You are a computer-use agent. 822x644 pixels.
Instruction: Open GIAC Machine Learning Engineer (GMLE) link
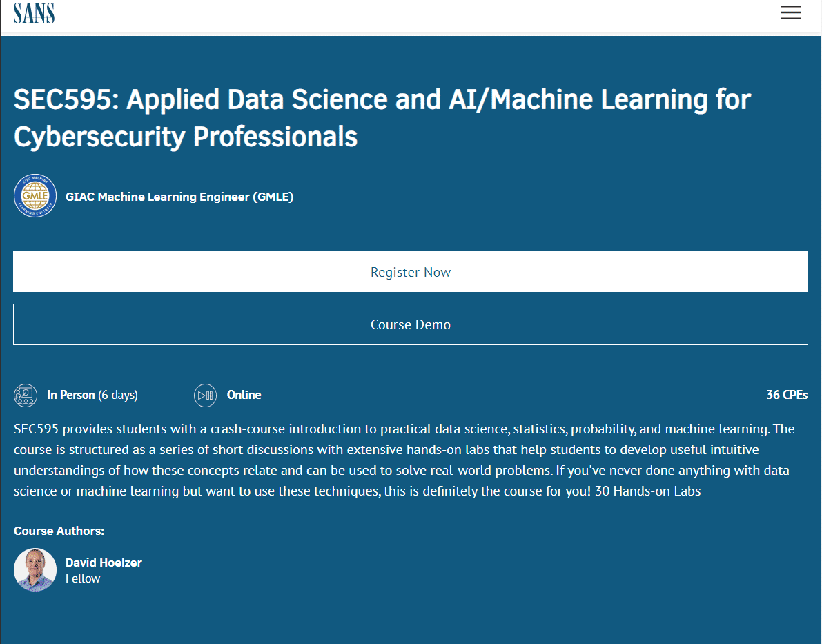tap(179, 197)
